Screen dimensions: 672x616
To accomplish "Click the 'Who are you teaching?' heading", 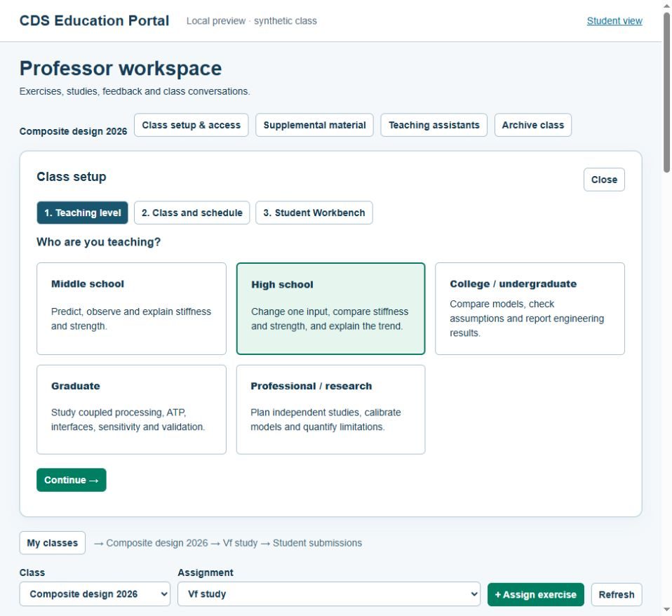I will (x=99, y=242).
